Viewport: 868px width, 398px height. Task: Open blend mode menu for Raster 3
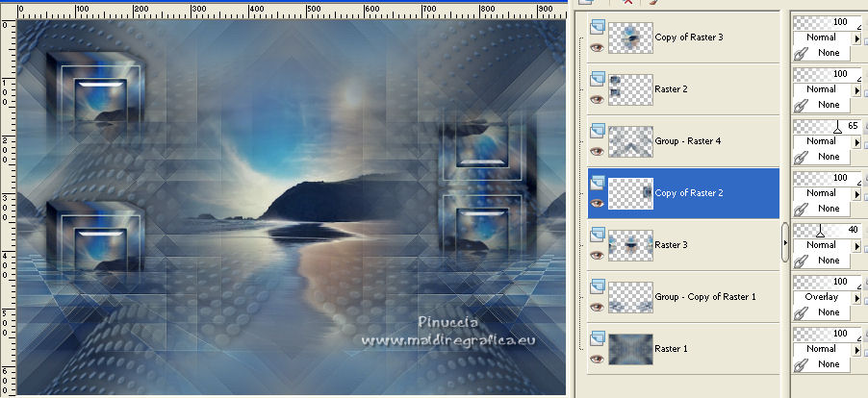[856, 246]
